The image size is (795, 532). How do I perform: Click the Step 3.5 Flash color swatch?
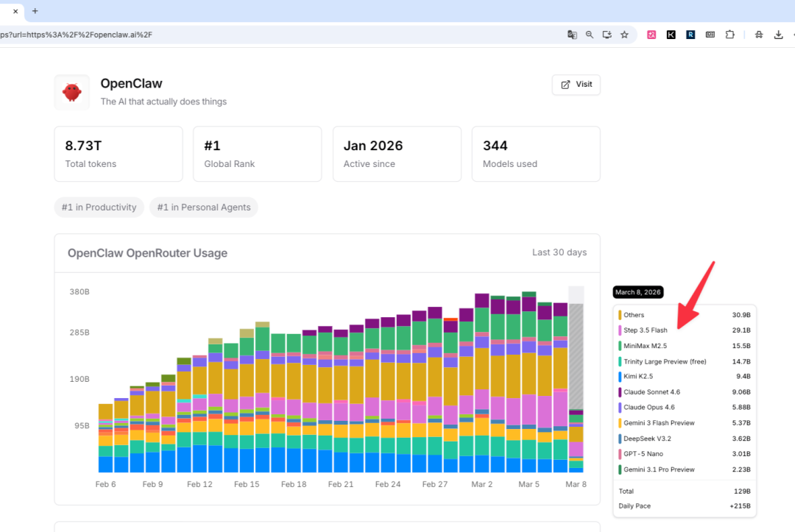620,330
